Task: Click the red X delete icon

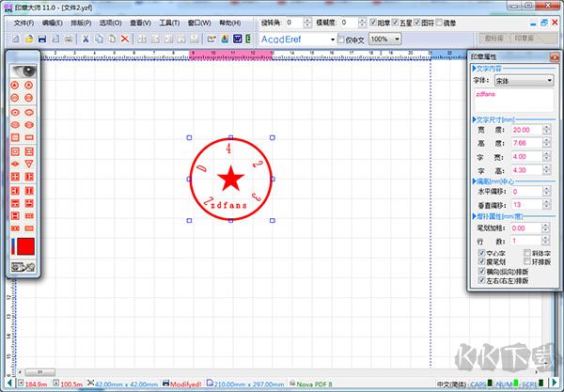Action: (125, 39)
